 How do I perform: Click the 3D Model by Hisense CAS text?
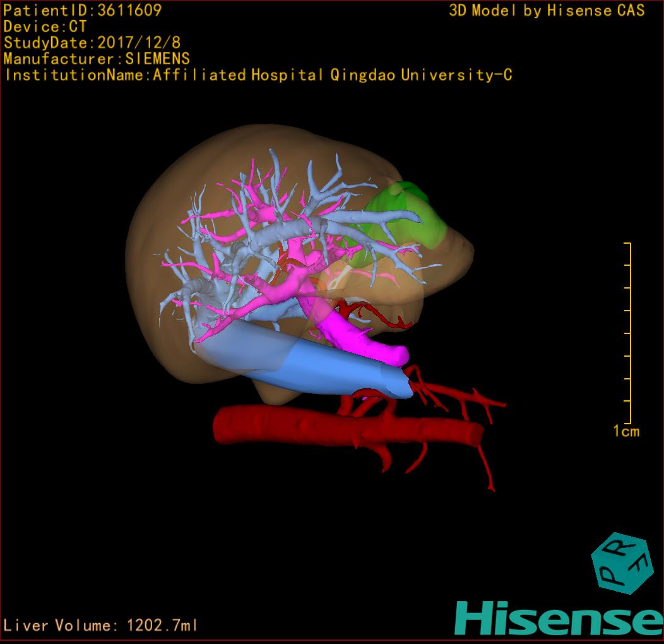click(547, 11)
